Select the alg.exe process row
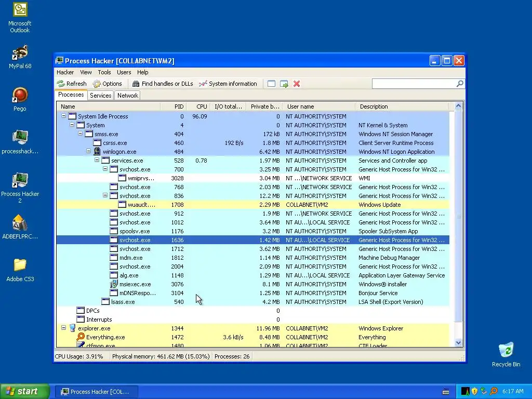 click(x=253, y=275)
